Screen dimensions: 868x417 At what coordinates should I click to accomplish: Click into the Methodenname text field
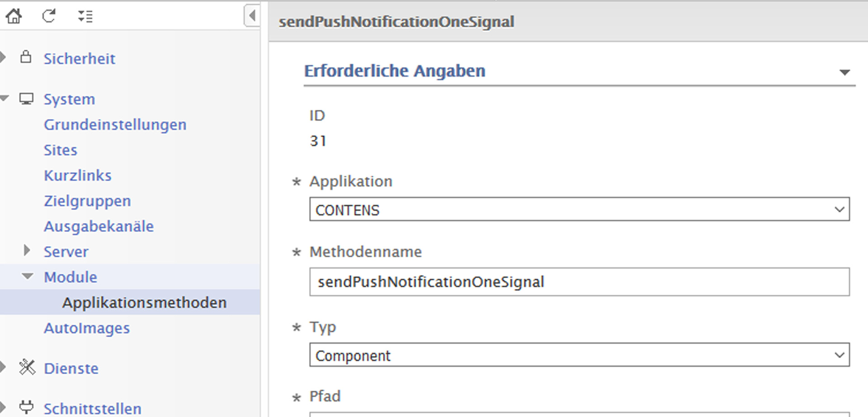tap(579, 282)
